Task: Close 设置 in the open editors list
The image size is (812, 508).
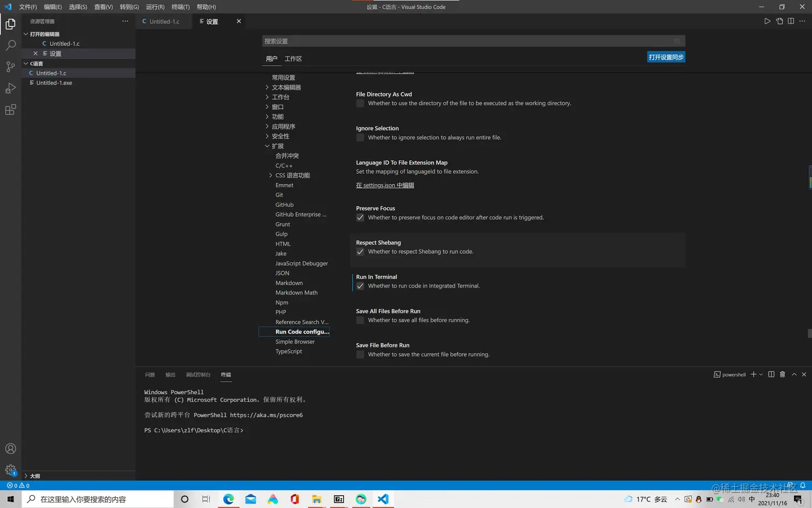Action: click(x=35, y=54)
